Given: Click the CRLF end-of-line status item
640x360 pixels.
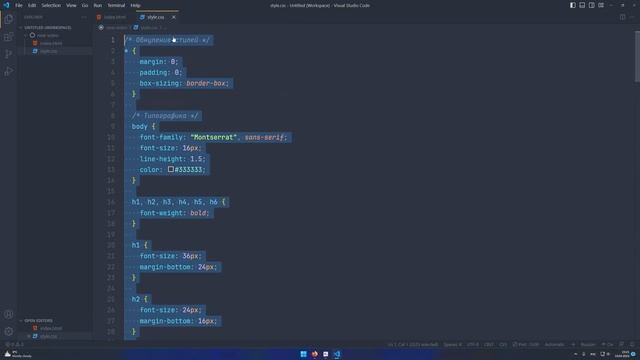Looking at the screenshot, I should click(x=489, y=344).
